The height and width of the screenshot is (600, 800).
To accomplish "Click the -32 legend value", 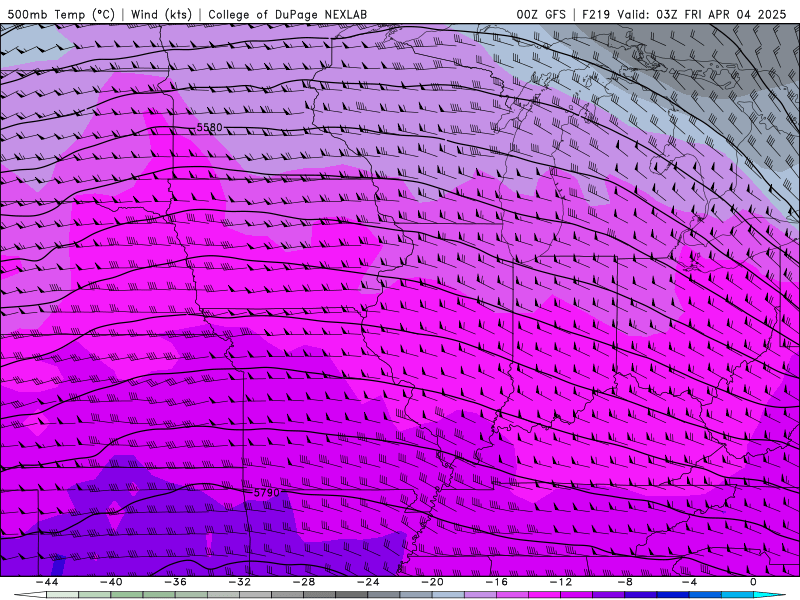I will coord(240,582).
